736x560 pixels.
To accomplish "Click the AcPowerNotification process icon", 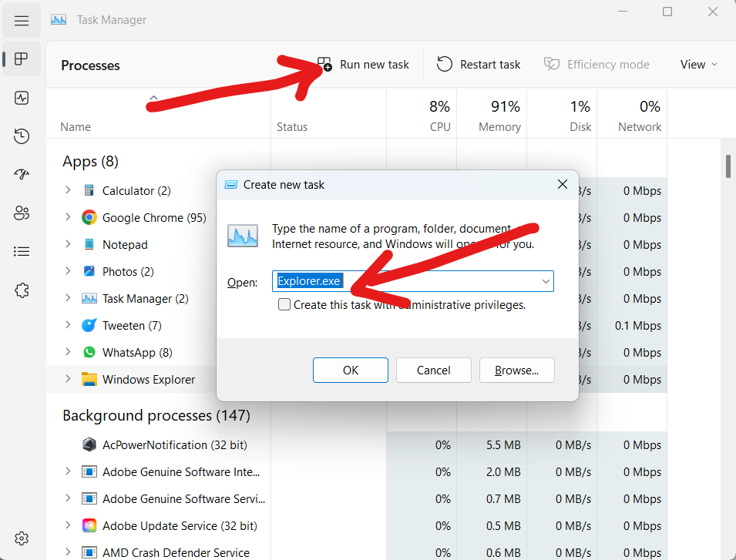I will click(89, 444).
